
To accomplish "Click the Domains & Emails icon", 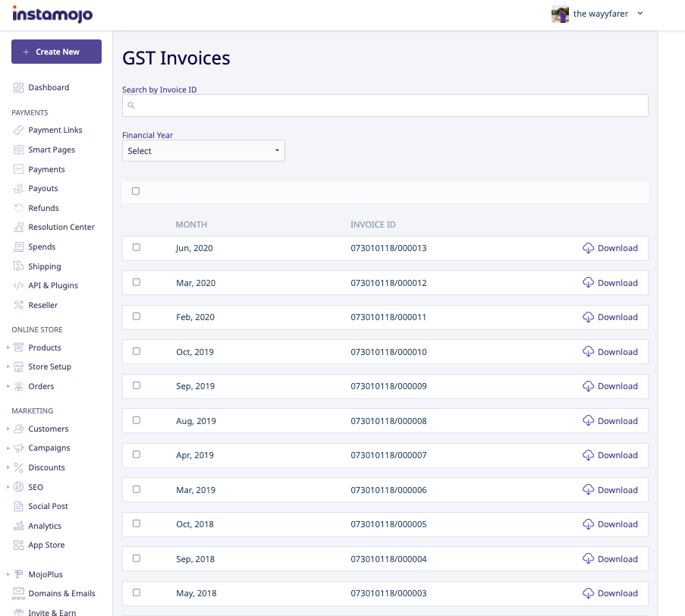I will pos(18,593).
